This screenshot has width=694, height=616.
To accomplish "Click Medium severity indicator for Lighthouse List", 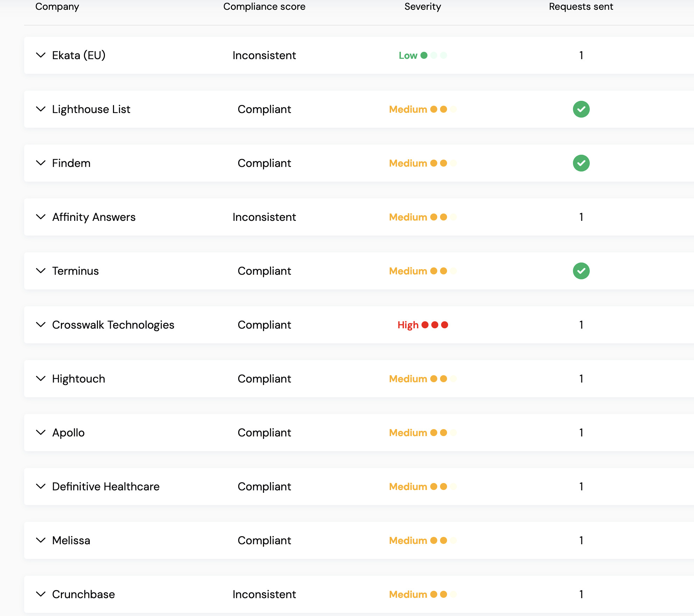I will (x=423, y=109).
